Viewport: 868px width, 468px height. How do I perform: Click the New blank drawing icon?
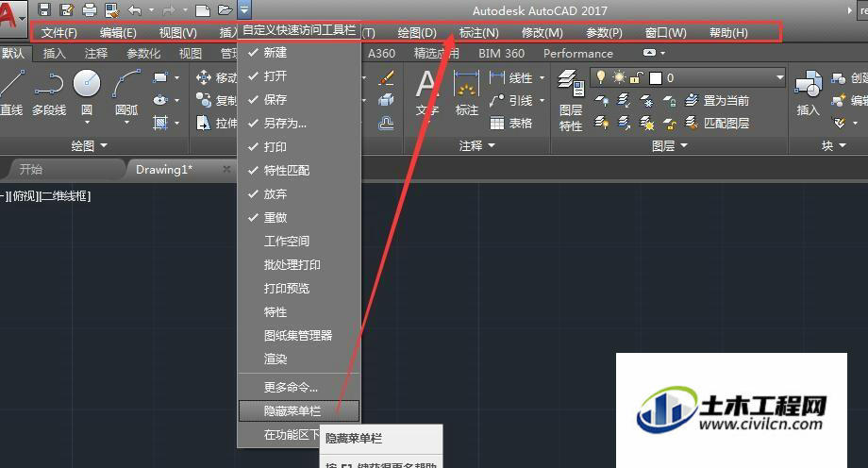point(203,10)
